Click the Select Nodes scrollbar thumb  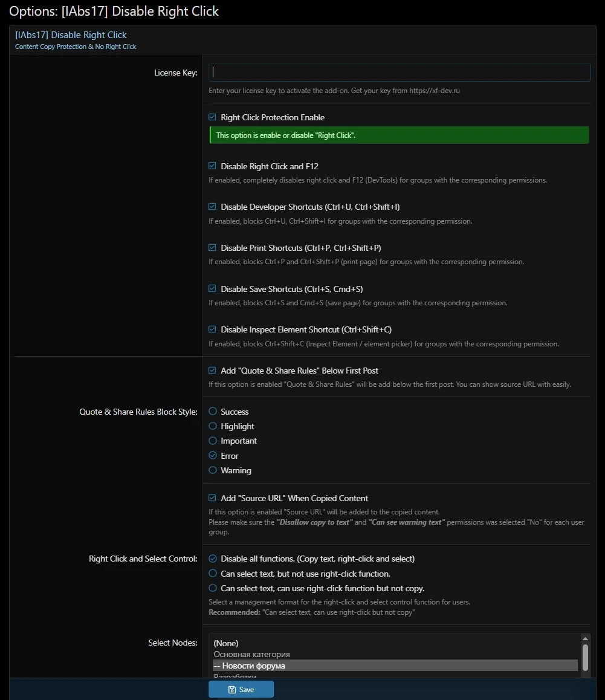pos(585,657)
